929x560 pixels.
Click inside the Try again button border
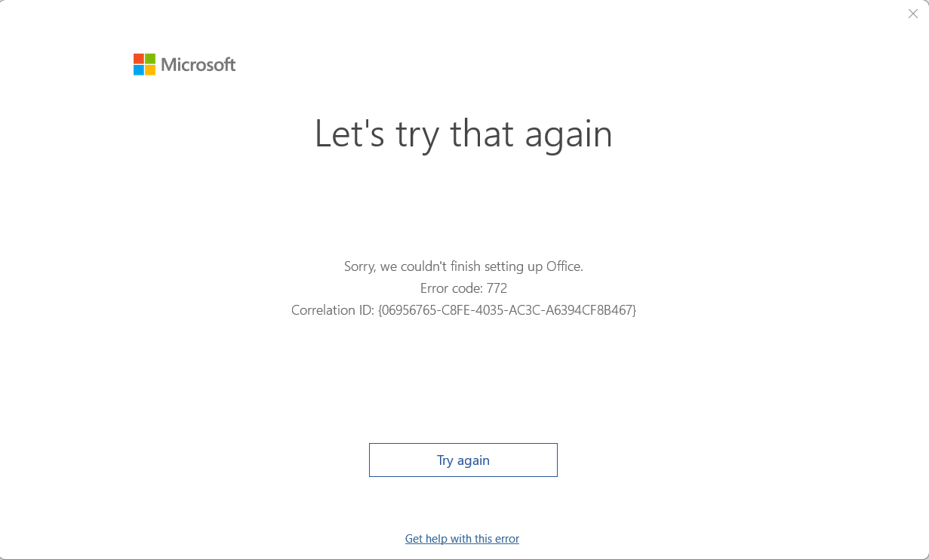[x=463, y=460]
